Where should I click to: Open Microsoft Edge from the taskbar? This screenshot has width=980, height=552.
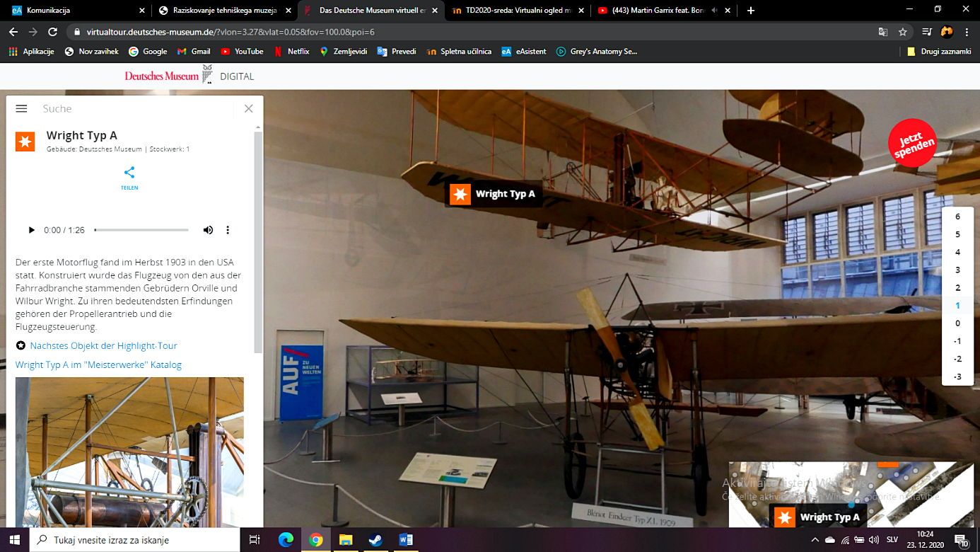point(286,540)
